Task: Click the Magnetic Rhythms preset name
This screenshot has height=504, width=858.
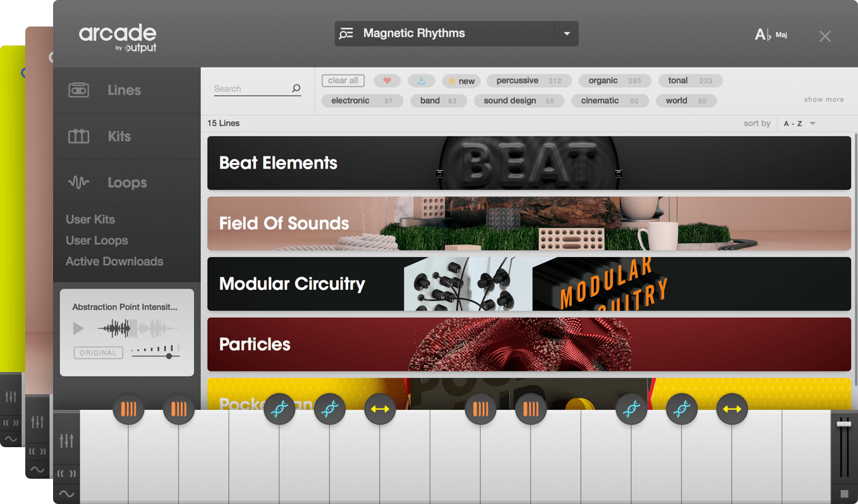Action: click(x=414, y=33)
